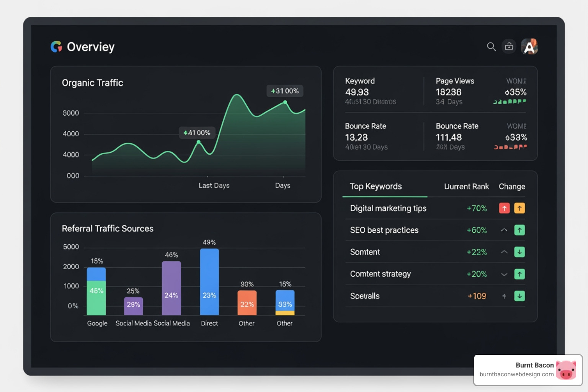Click the Burnt Bacon pig logo
588x392 pixels.
coord(566,370)
